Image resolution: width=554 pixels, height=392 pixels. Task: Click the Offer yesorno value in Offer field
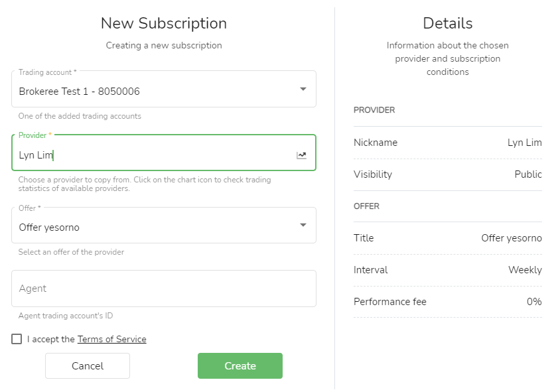point(49,228)
